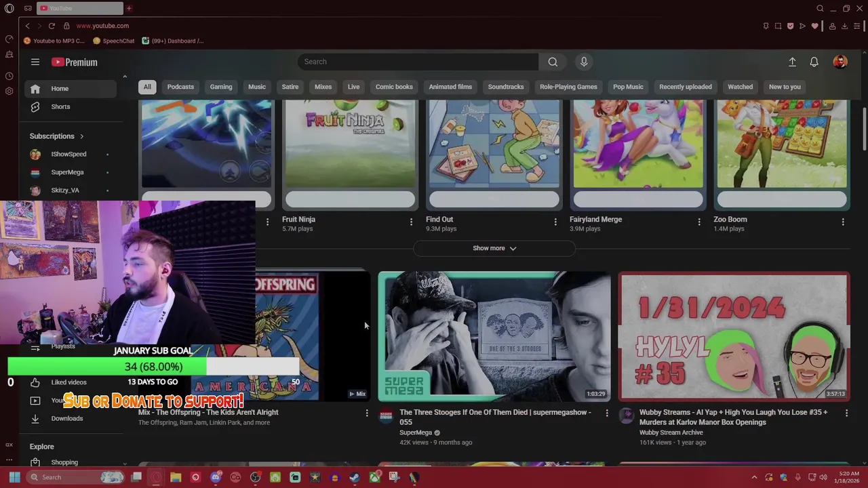Open Opera easy setup menu icon
868x488 pixels.
coord(857,26)
